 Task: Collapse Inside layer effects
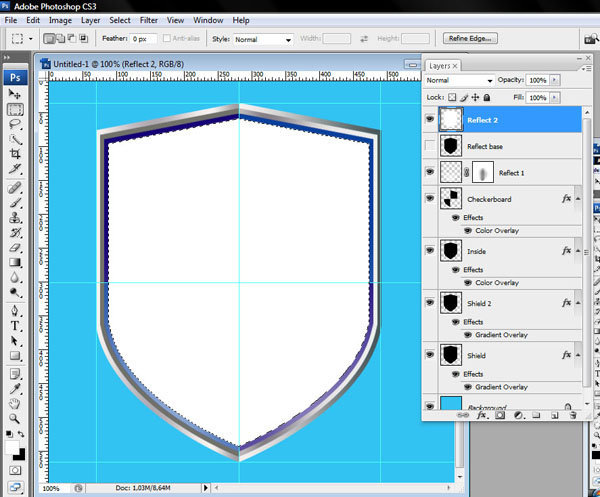click(x=578, y=251)
